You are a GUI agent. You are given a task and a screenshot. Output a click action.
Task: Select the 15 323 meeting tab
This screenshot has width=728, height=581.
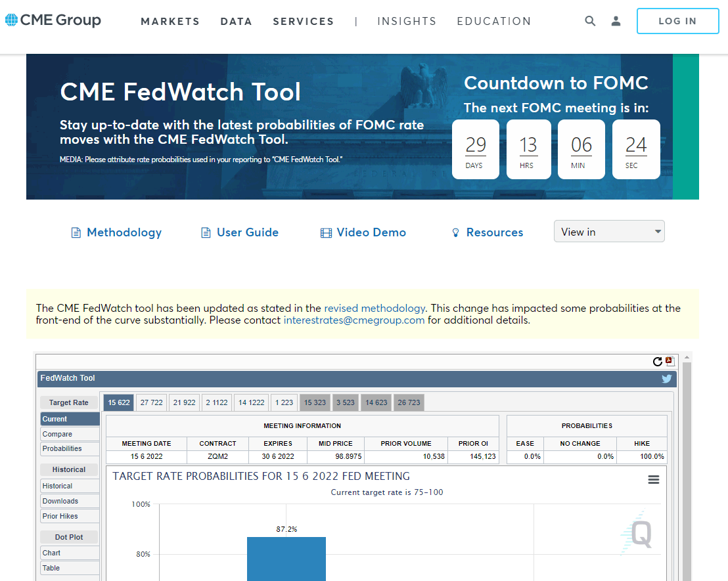pyautogui.click(x=315, y=402)
